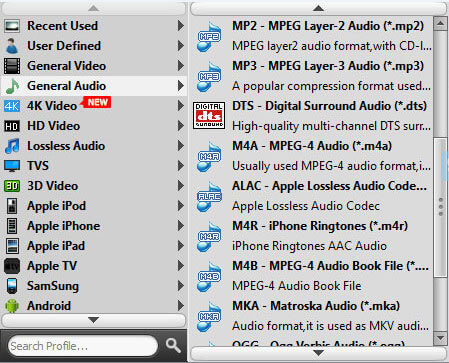
Task: Click the TVS monitor icon
Action: click(12, 166)
